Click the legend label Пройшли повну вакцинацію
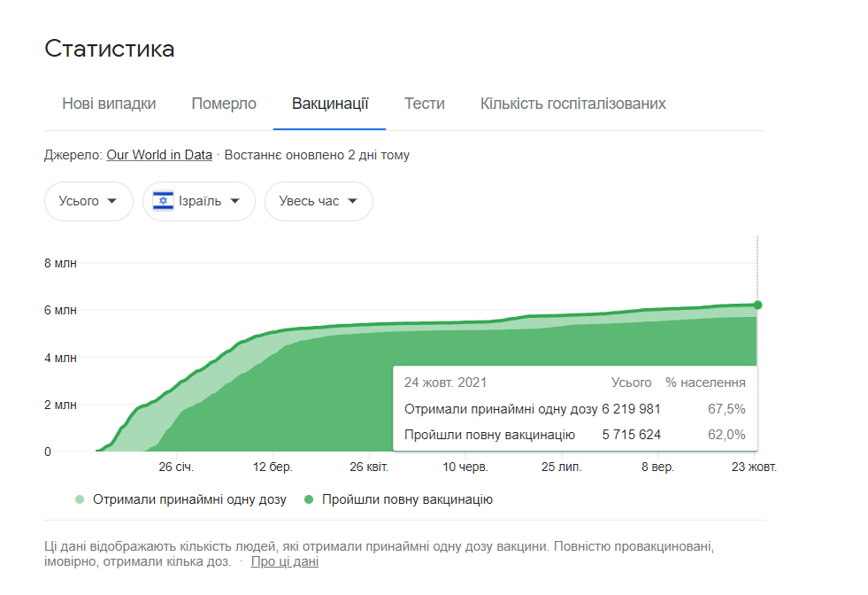 [407, 499]
